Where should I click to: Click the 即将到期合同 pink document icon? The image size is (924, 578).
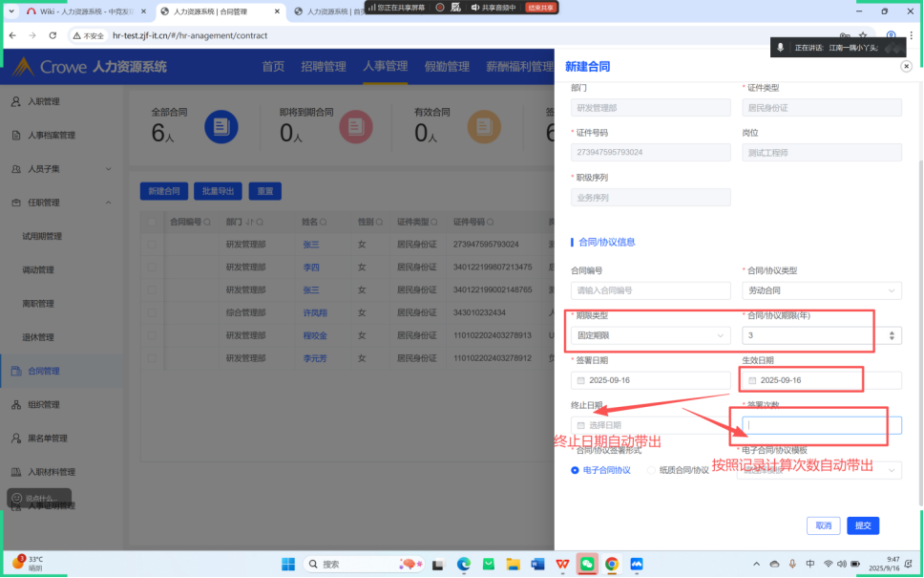coord(356,126)
